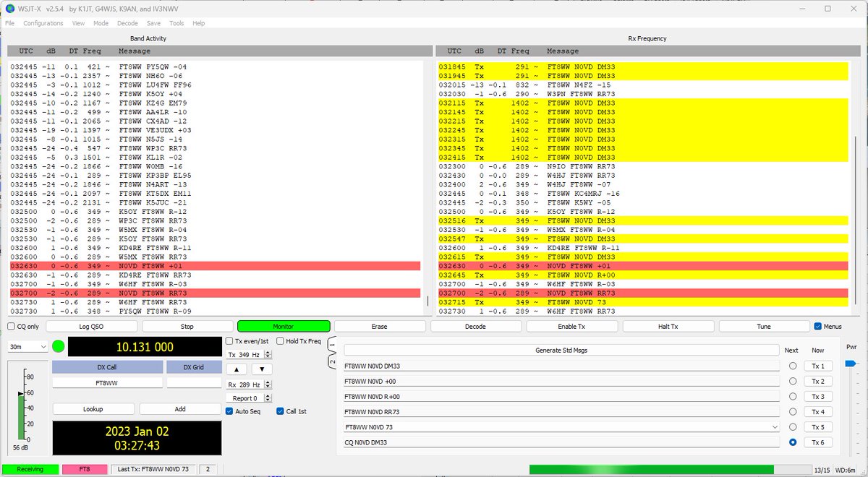
Task: Click the WSJT-X app icon in title bar
Action: [9, 9]
